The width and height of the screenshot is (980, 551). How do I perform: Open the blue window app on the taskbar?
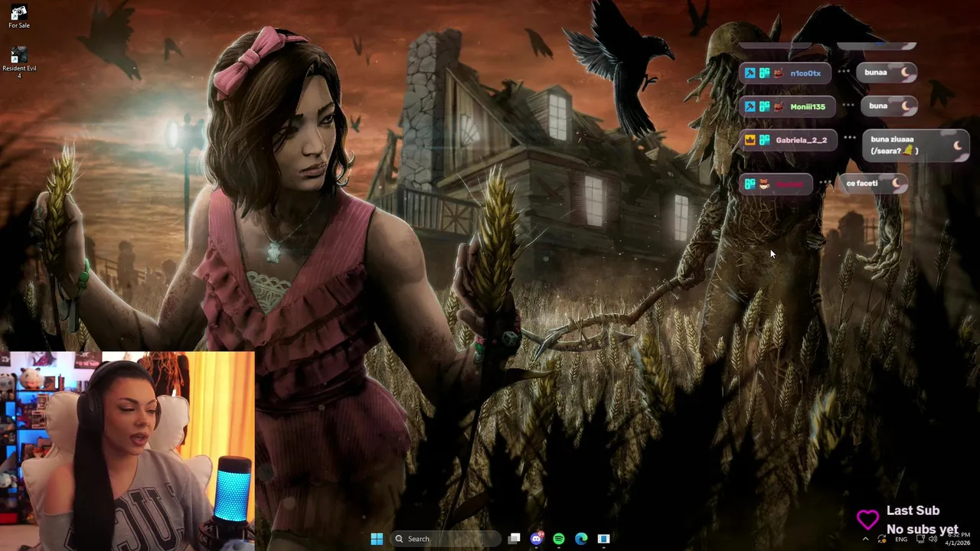[x=603, y=539]
